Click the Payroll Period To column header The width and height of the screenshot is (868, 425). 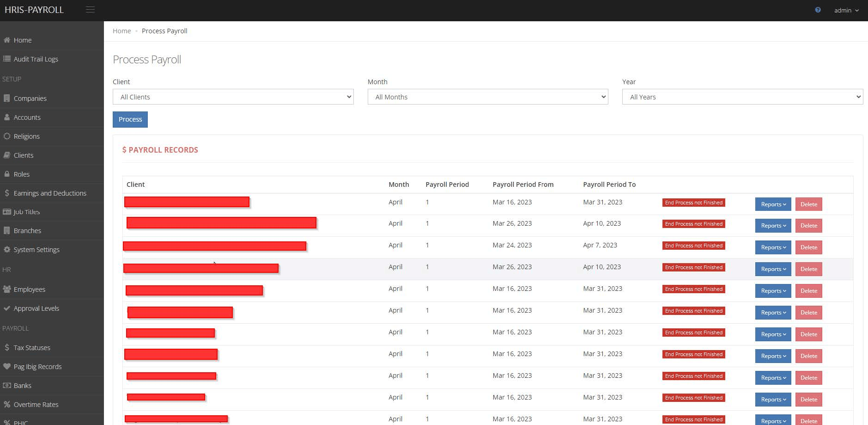[x=609, y=185]
